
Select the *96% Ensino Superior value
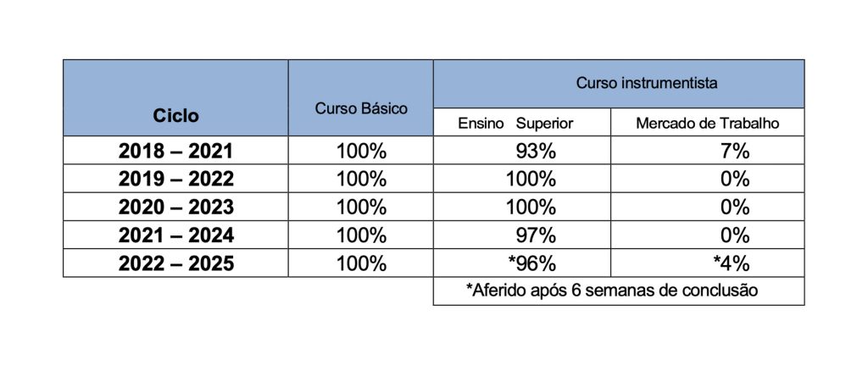click(x=531, y=263)
